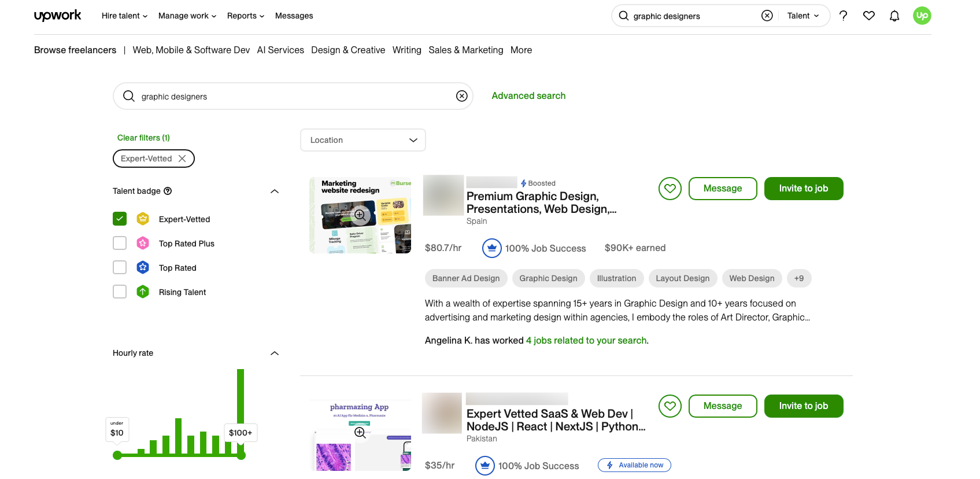Clear the main graphic designers search box
The width and height of the screenshot is (980, 479).
click(461, 96)
